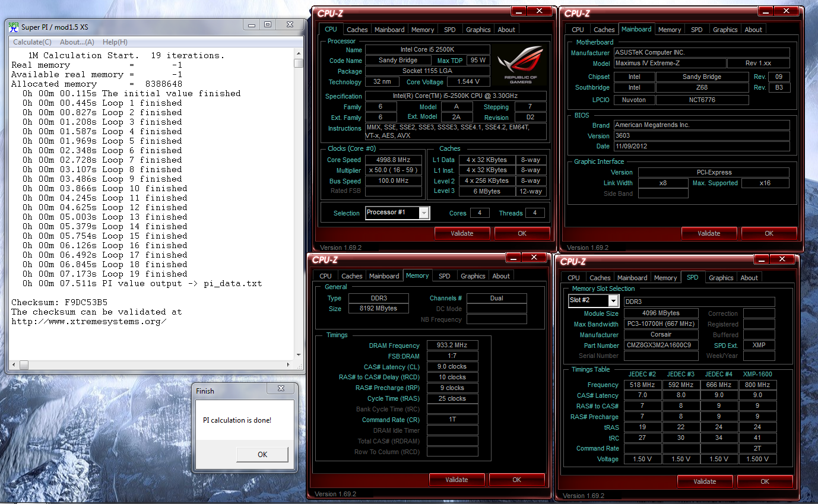The height and width of the screenshot is (504, 818).
Task: Maximize the Super PI window
Action: point(268,24)
